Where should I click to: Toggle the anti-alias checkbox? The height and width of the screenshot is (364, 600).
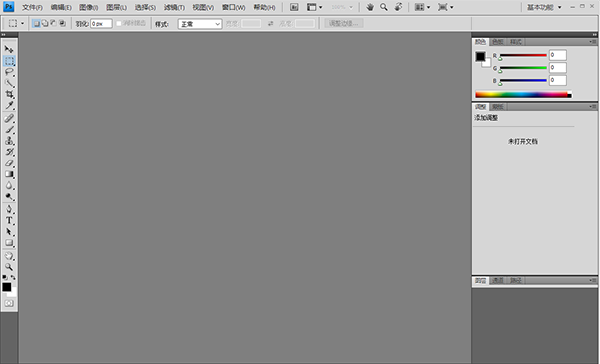coord(119,23)
